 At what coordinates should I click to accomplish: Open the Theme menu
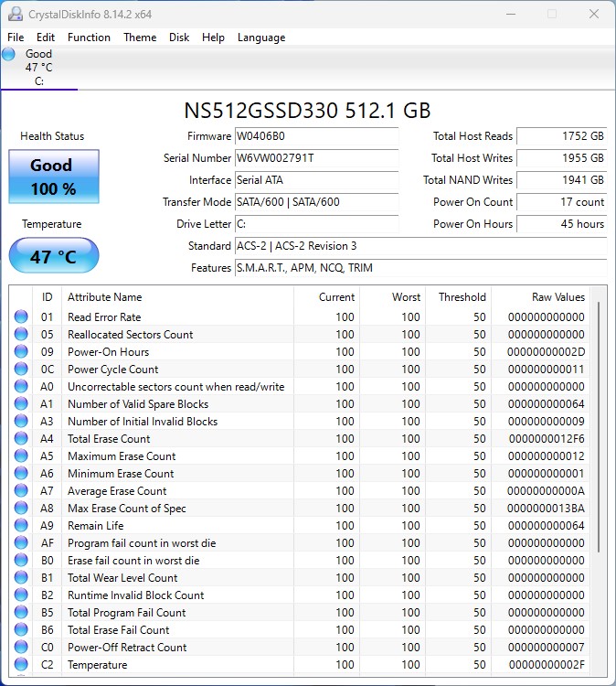140,38
